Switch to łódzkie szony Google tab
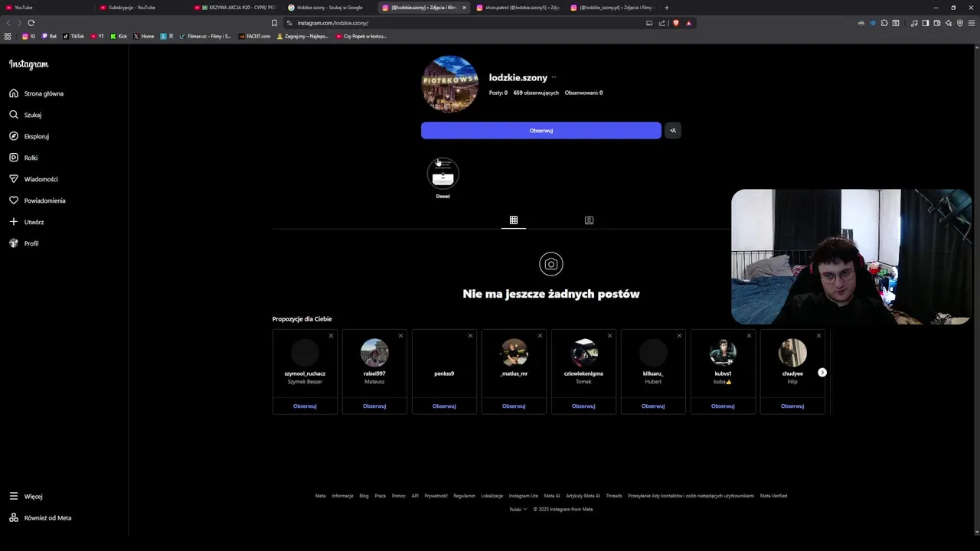The image size is (980, 551). click(x=329, y=8)
